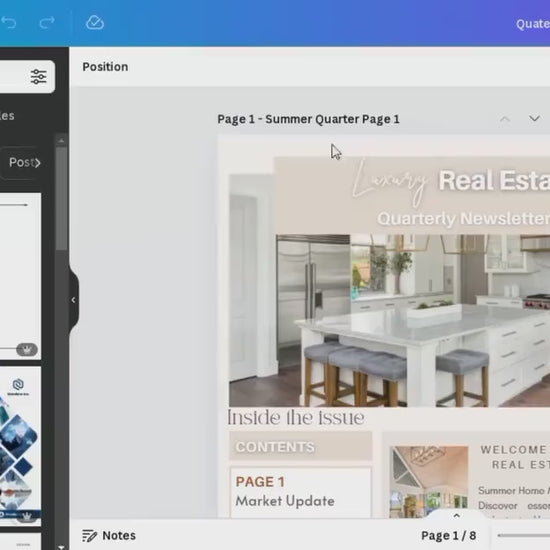Click the 'Quate' document title

[533, 24]
